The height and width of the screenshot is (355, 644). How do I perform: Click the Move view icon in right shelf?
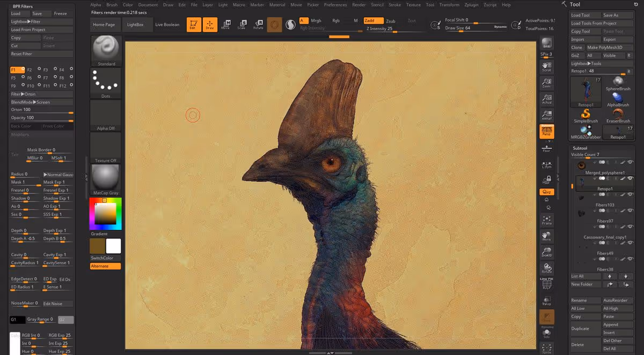546,236
